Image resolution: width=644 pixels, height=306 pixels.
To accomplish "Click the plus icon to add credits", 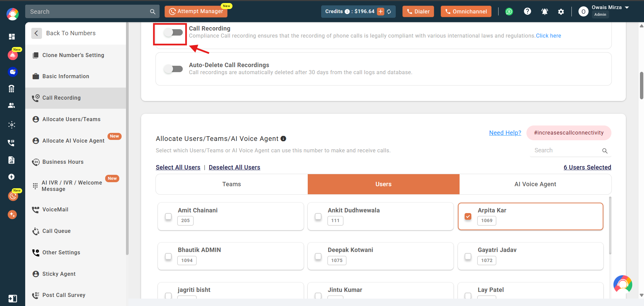I will click(381, 11).
